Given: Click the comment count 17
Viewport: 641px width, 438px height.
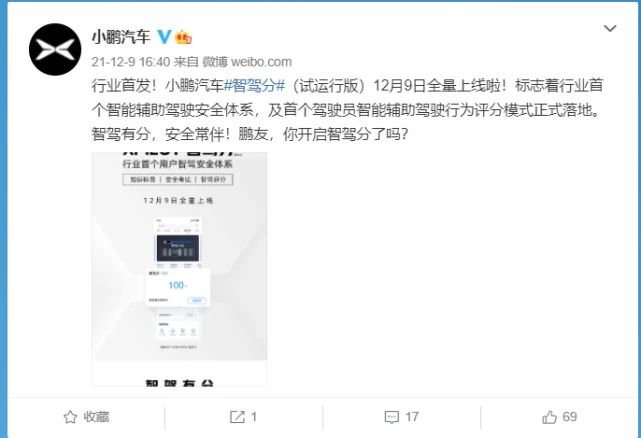Looking at the screenshot, I should tap(412, 417).
